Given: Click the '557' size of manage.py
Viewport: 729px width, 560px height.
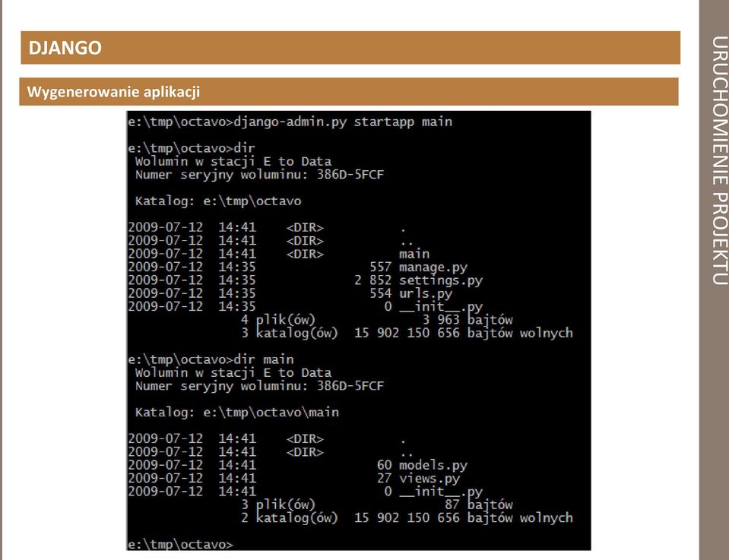Looking at the screenshot, I should click(381, 267).
